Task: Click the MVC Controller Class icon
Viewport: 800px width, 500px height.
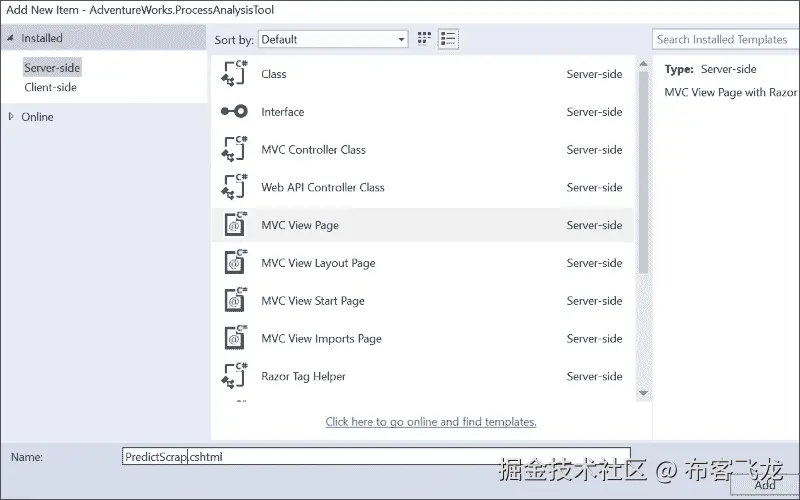Action: (x=234, y=149)
